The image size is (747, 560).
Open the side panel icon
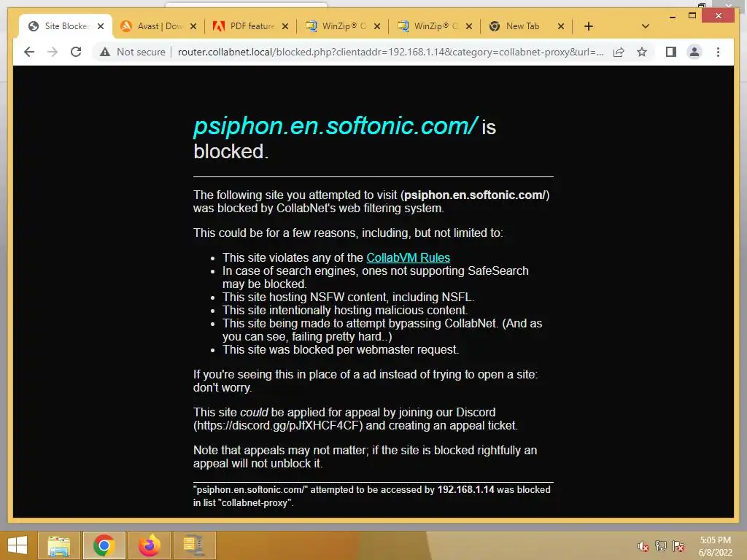pyautogui.click(x=671, y=52)
